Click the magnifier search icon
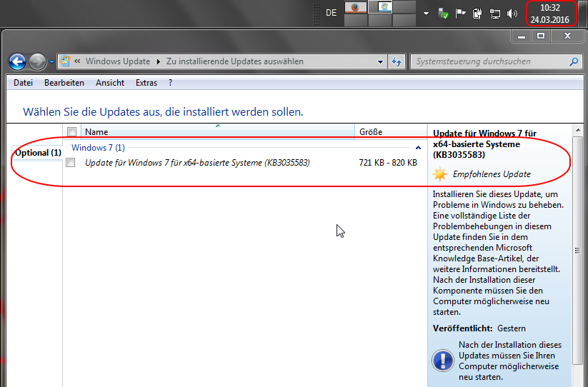This screenshot has width=588, height=387. click(x=574, y=62)
